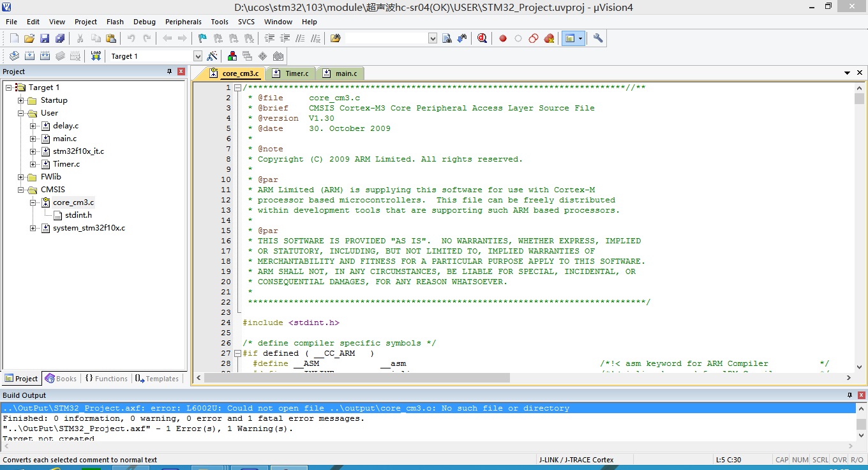Create a new file with the New icon
The width and height of the screenshot is (868, 470).
click(14, 38)
